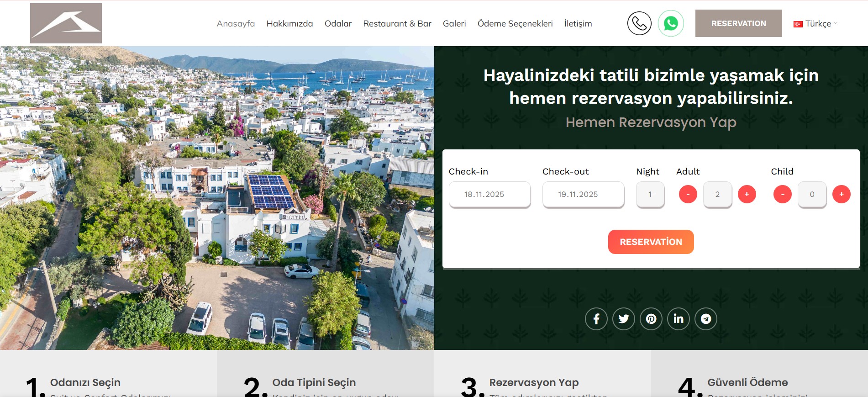
Task: Decrease the Adult count
Action: coord(688,194)
